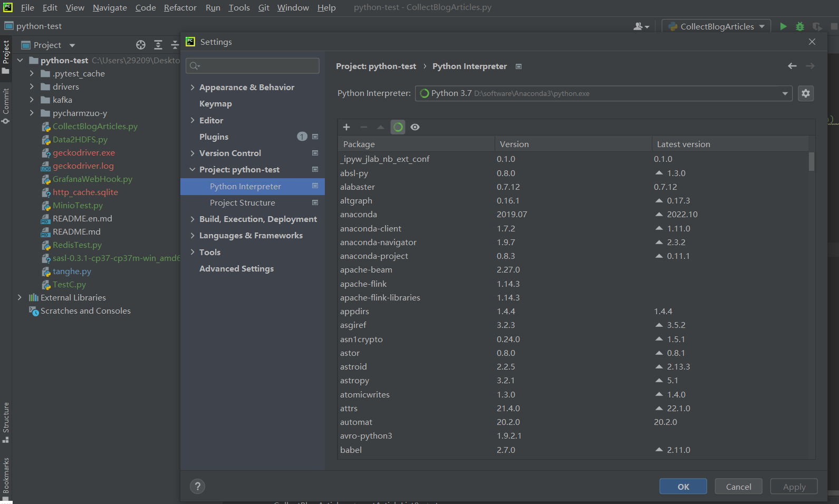
Task: Select RedisTest.py in project tree
Action: 77,245
